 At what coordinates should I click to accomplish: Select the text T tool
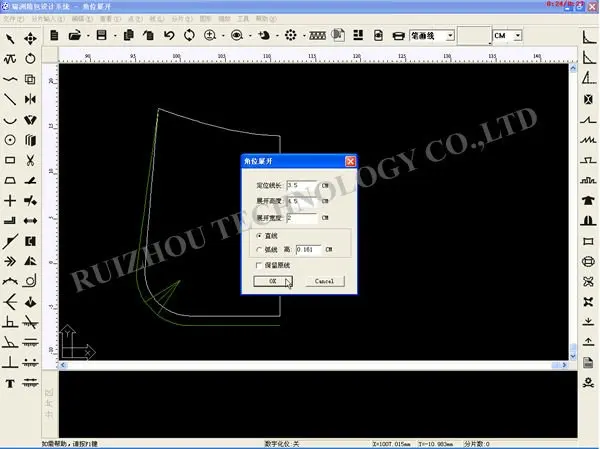point(10,383)
